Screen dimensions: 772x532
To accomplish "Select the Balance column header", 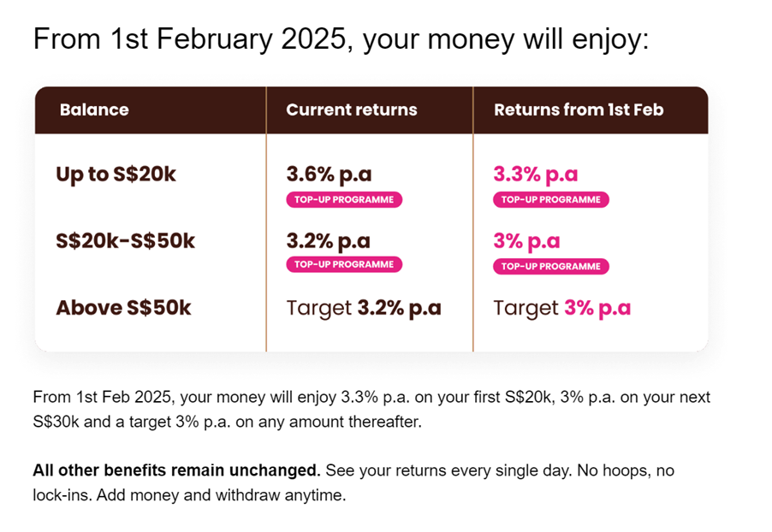I will (94, 109).
